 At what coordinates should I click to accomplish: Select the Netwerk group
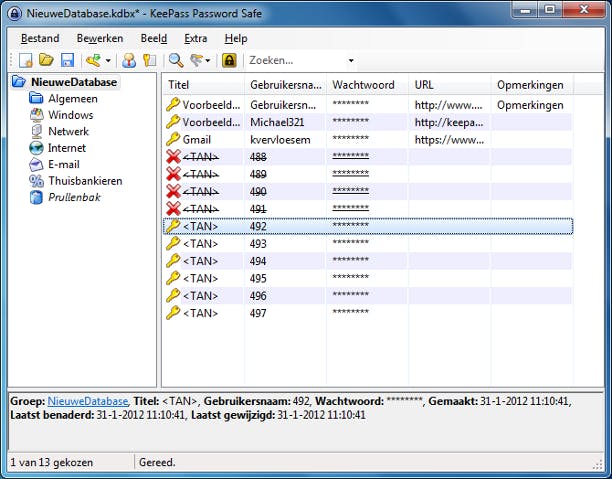click(68, 132)
